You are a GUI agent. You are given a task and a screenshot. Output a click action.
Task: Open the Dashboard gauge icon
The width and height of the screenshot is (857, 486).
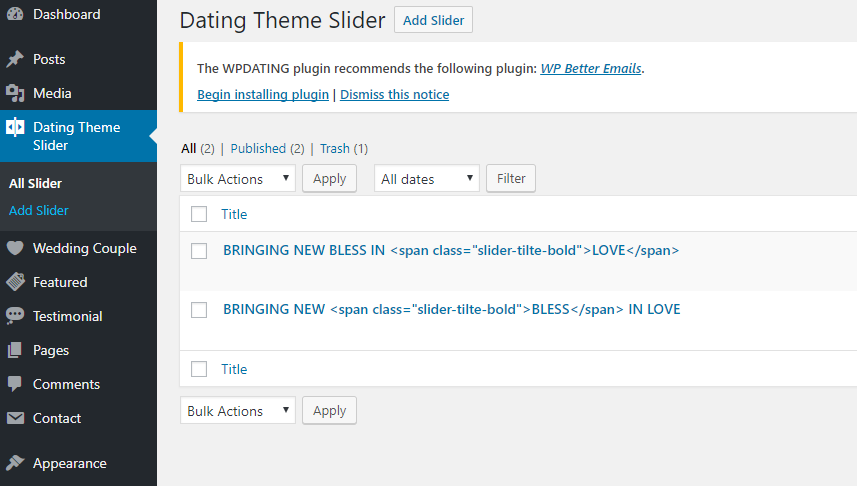pos(15,14)
